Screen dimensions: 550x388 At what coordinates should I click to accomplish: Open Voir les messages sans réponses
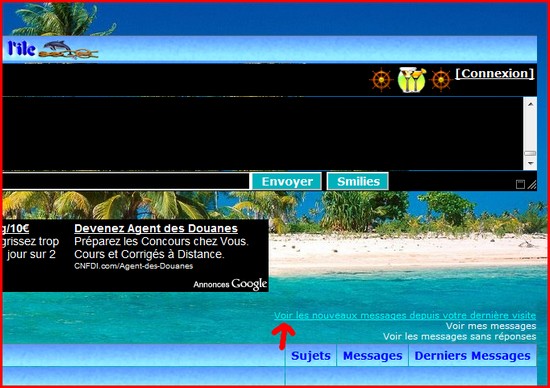[460, 337]
